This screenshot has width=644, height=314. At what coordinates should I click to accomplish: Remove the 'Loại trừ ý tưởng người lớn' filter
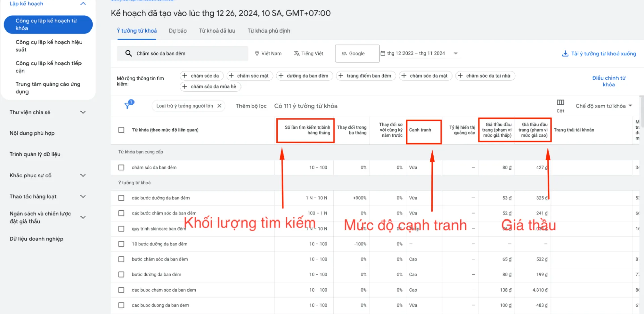point(220,105)
